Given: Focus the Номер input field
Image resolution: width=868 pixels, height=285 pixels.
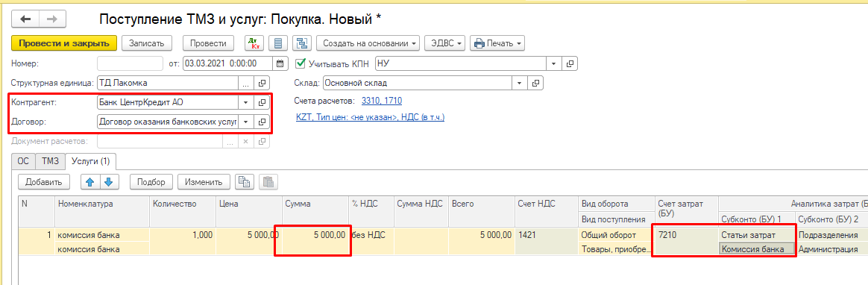Looking at the screenshot, I should tap(130, 63).
